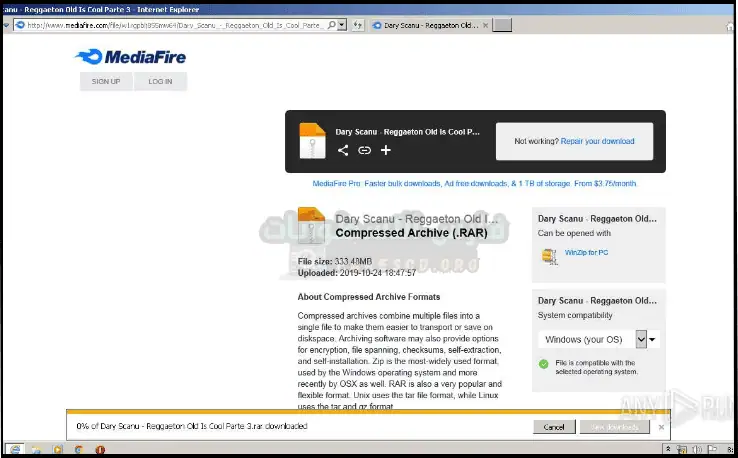738x458 pixels.
Task: Close the download notification bar
Action: click(661, 426)
